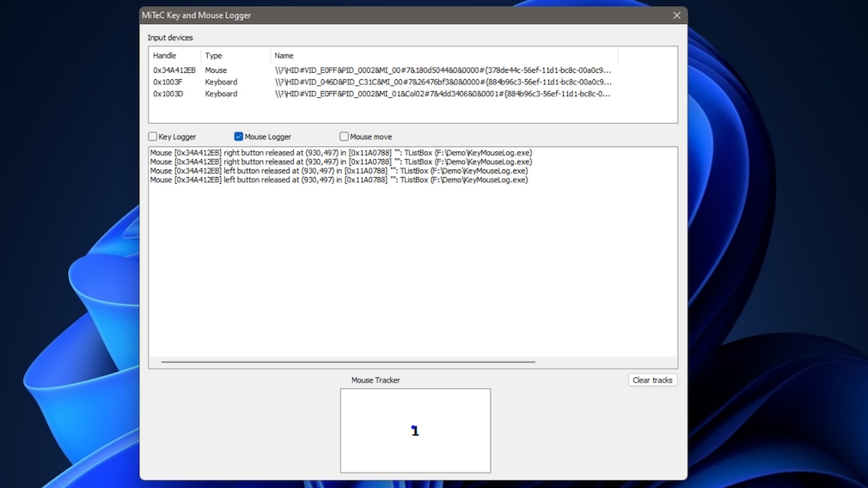Click empty space in the Input devices list
Viewport: 868px width, 488px height.
[413, 112]
